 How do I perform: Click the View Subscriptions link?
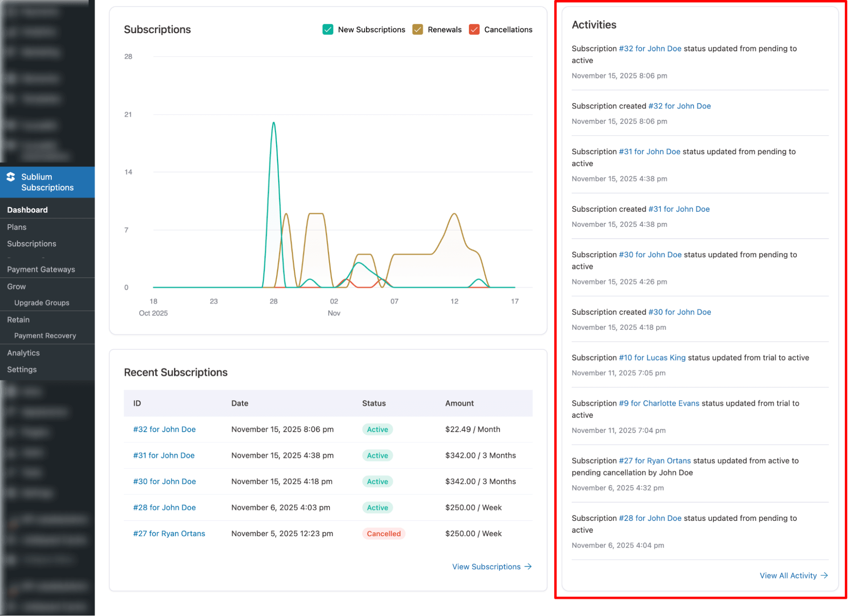coord(486,566)
